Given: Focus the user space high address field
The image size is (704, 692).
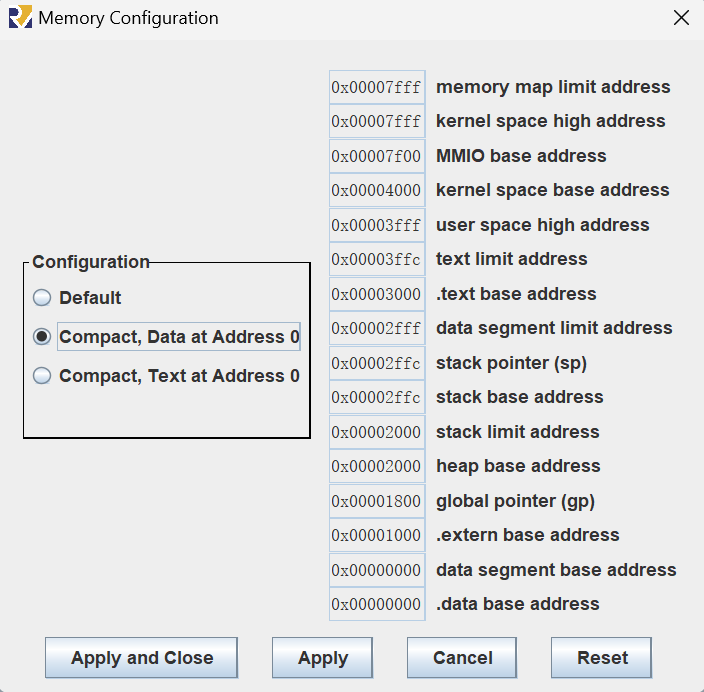Looking at the screenshot, I should coord(377,225).
